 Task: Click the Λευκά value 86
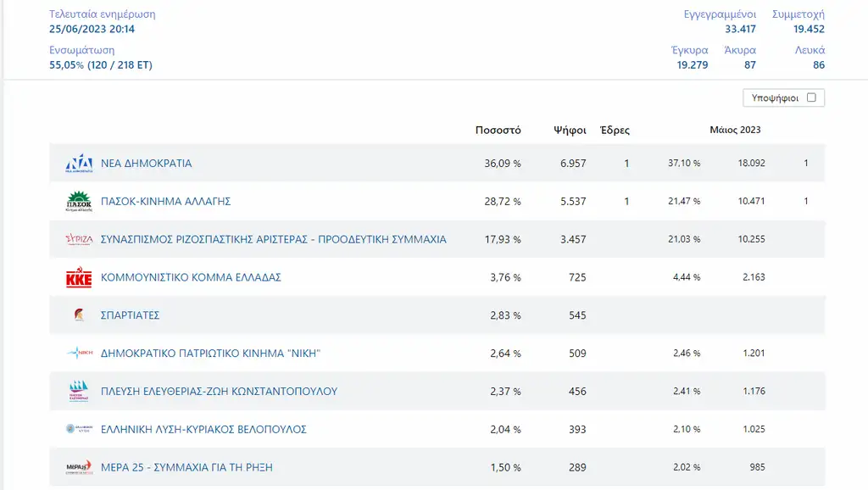819,64
